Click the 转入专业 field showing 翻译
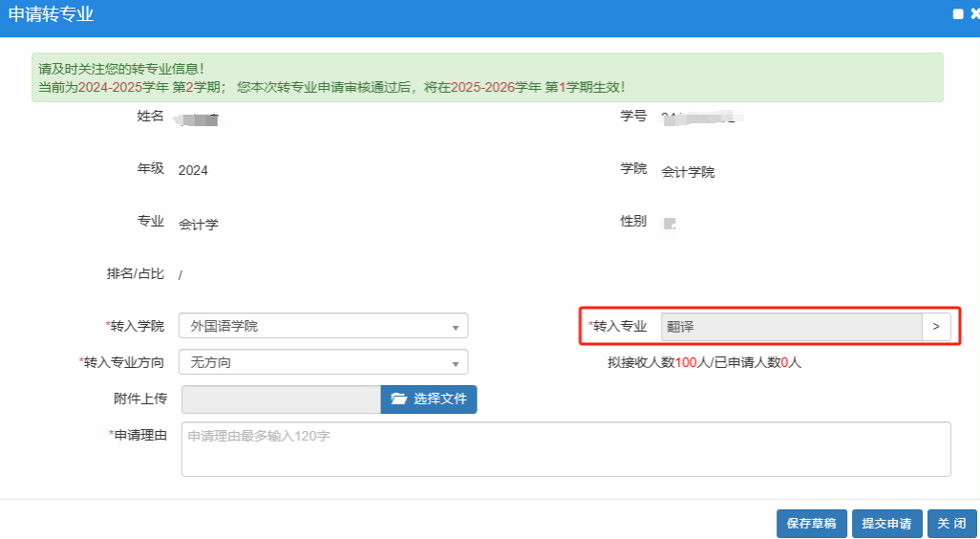 point(791,326)
